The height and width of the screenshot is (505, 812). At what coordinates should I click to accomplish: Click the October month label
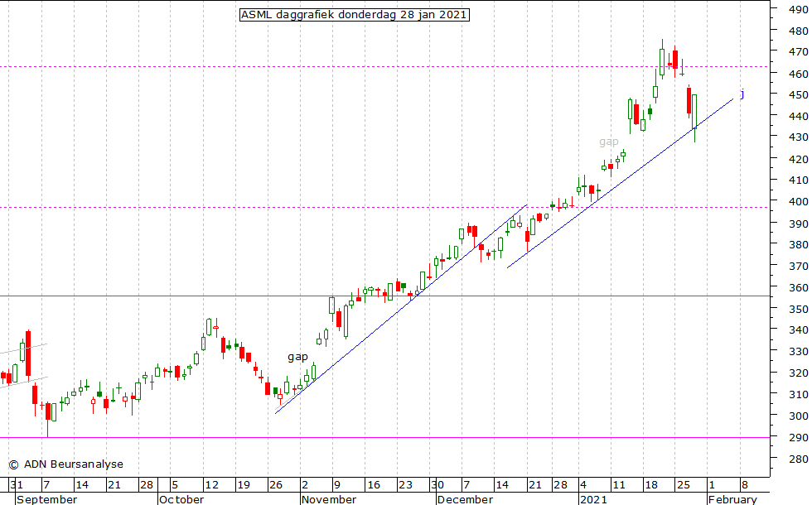click(x=181, y=499)
